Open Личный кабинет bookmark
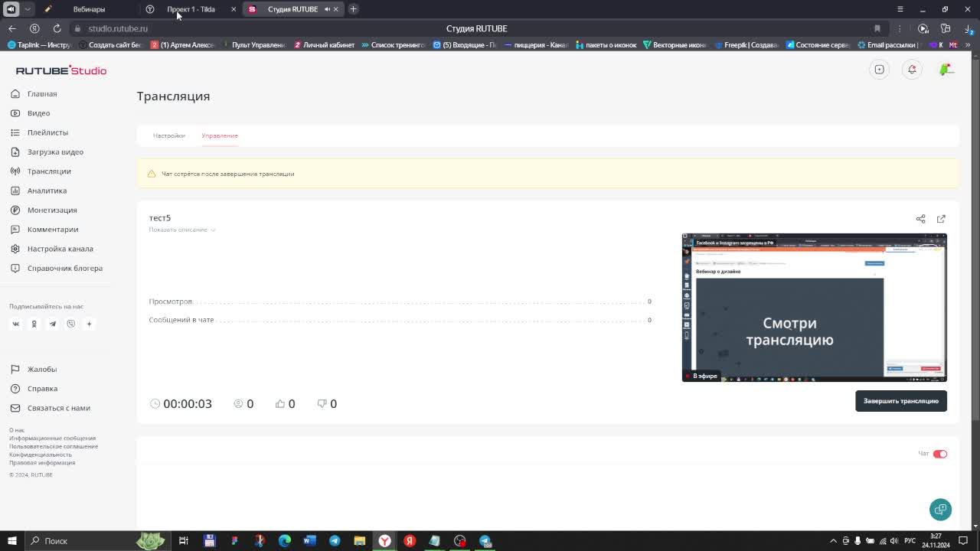The height and width of the screenshot is (551, 980). [x=324, y=45]
